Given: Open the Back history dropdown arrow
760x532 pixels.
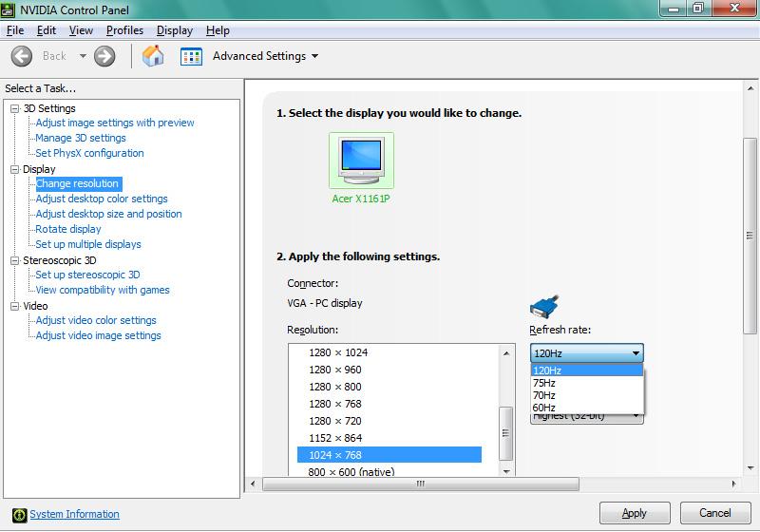Looking at the screenshot, I should coord(83,56).
